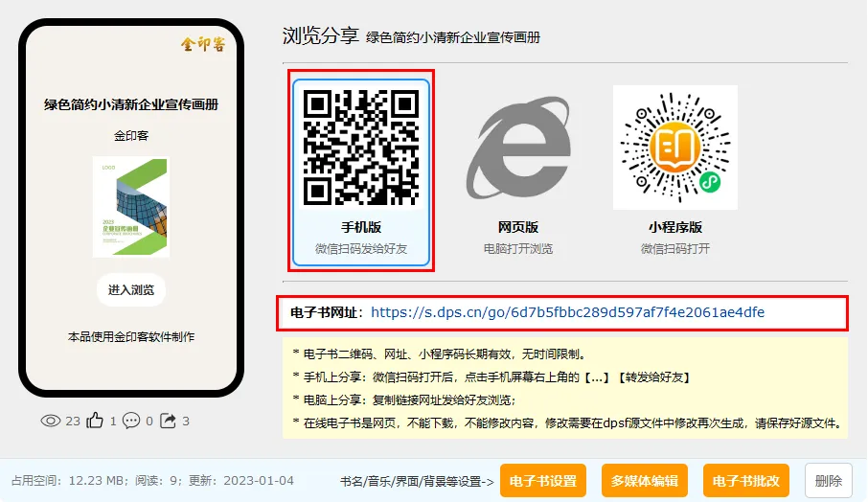Click the 电子书网址 label
The height and width of the screenshot is (502, 868).
click(327, 312)
